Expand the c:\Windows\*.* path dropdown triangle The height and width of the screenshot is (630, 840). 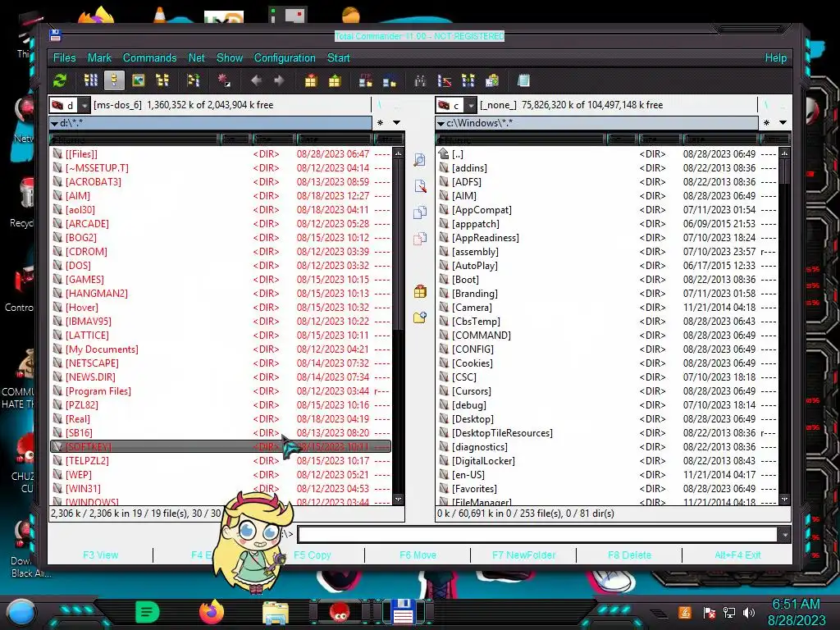pos(441,123)
